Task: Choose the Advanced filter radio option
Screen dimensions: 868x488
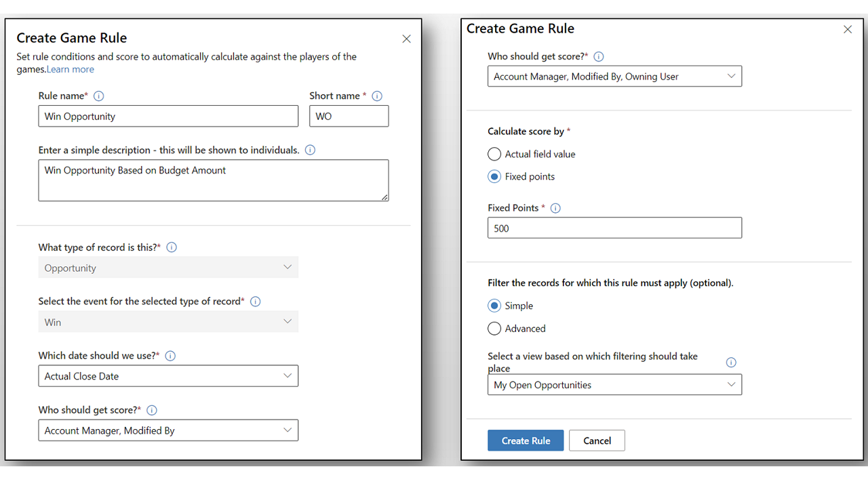Action: [x=494, y=329]
